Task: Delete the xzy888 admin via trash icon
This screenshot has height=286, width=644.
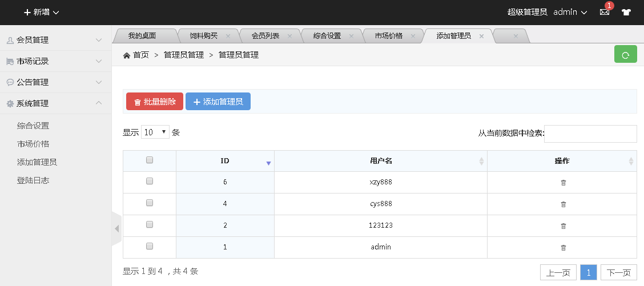Action: click(x=563, y=183)
